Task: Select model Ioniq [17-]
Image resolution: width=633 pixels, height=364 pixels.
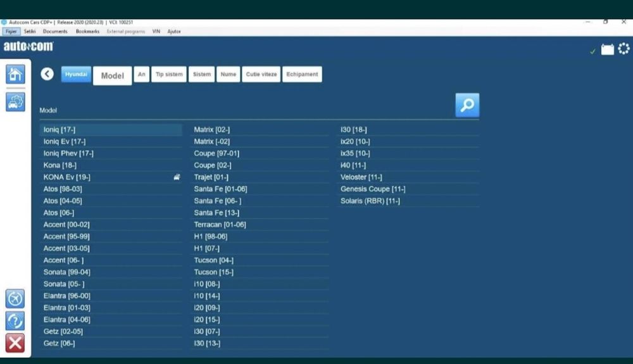Action: pyautogui.click(x=111, y=130)
